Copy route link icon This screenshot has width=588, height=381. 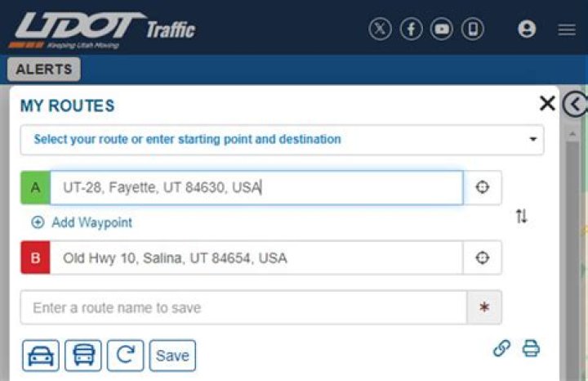tap(501, 348)
